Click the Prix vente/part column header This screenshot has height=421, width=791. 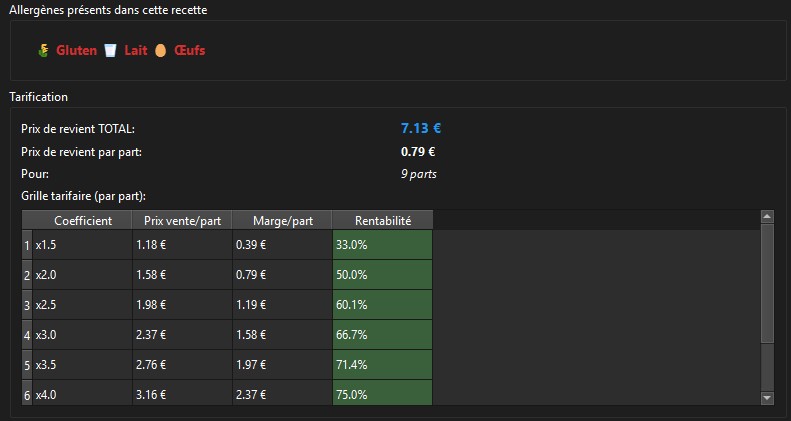tap(182, 220)
